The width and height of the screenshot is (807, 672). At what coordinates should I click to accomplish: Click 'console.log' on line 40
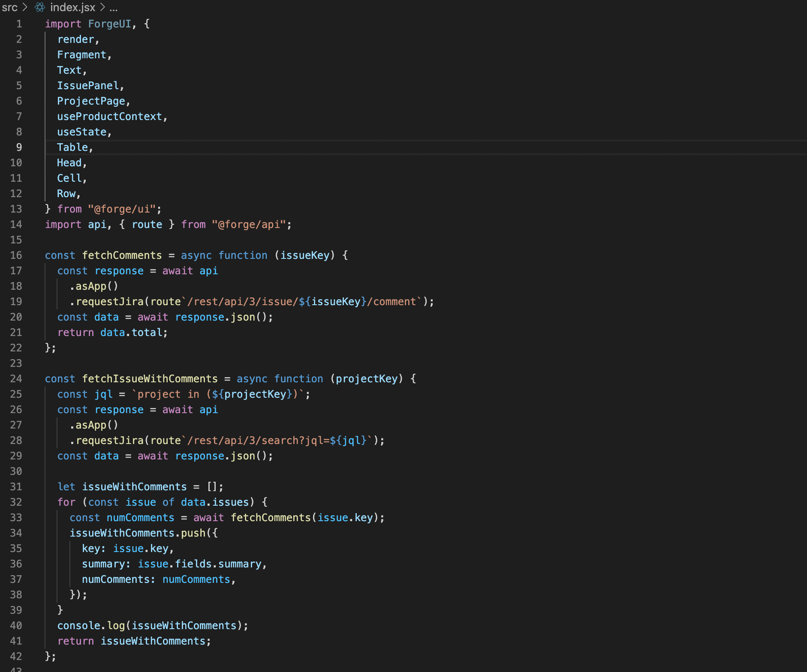coord(91,626)
